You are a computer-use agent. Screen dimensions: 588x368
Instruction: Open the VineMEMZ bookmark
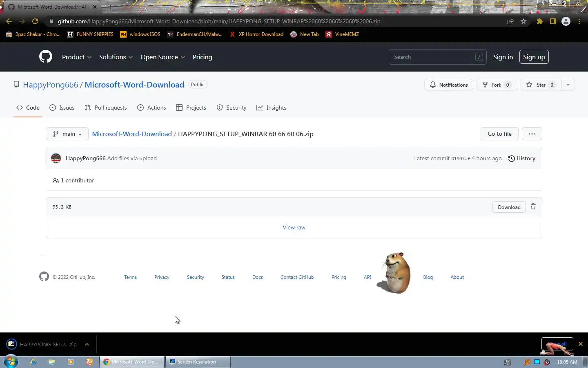click(342, 34)
